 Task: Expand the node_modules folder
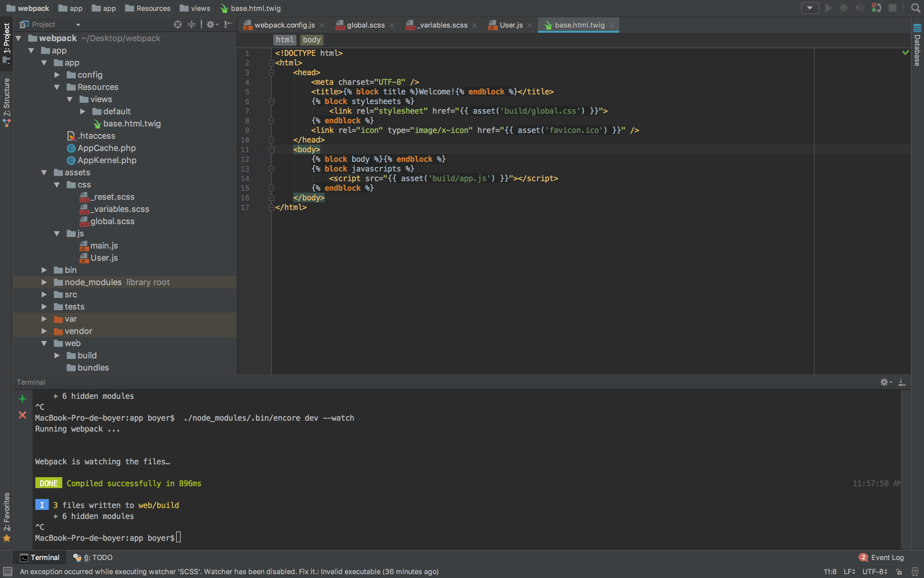[44, 282]
